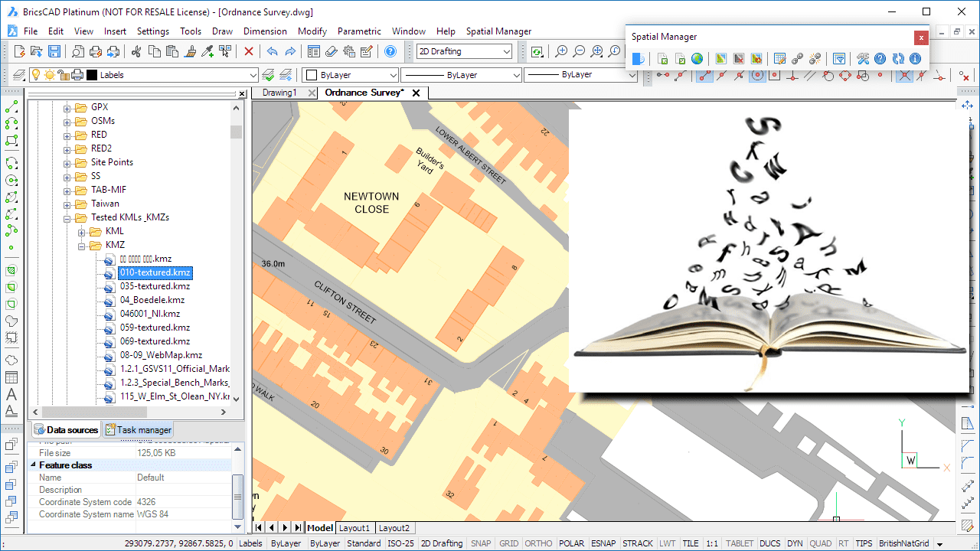Click Spatial Manager blue info icon

click(915, 59)
